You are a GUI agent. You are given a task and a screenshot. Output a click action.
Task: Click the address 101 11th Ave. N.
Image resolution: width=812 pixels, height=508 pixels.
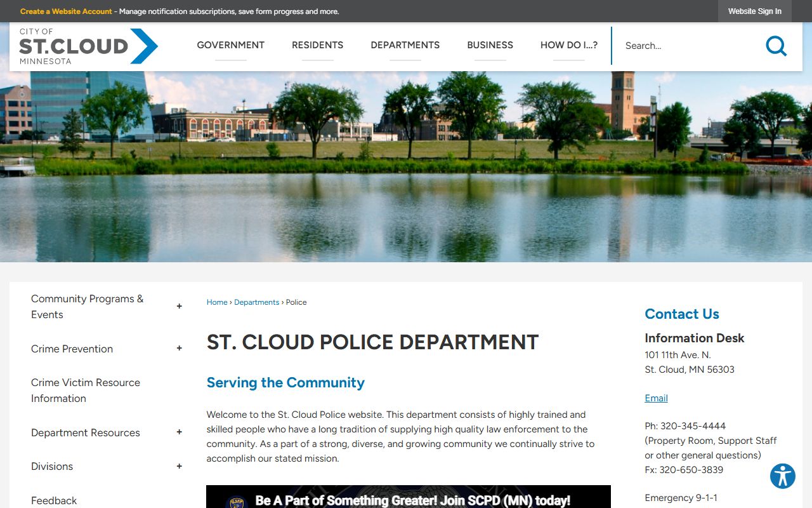point(678,355)
